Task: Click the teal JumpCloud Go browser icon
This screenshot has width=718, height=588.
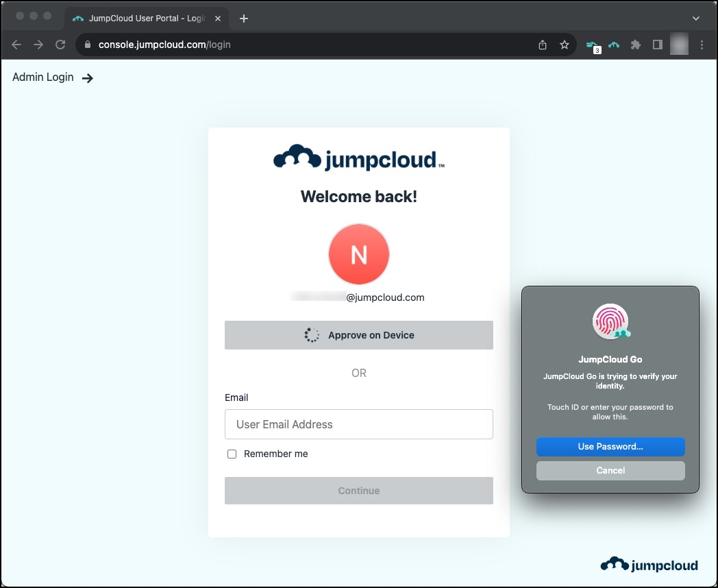Action: 614,45
